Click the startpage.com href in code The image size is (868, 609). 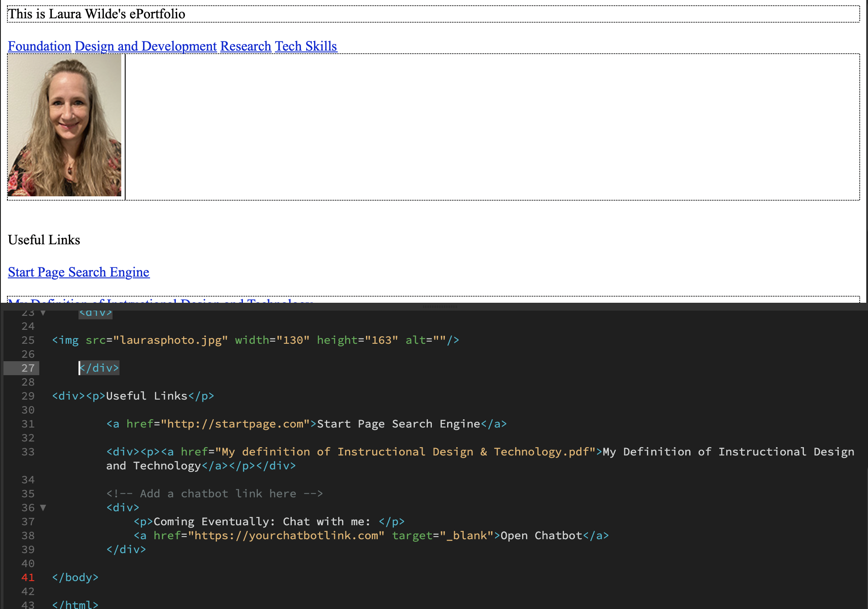pos(236,424)
